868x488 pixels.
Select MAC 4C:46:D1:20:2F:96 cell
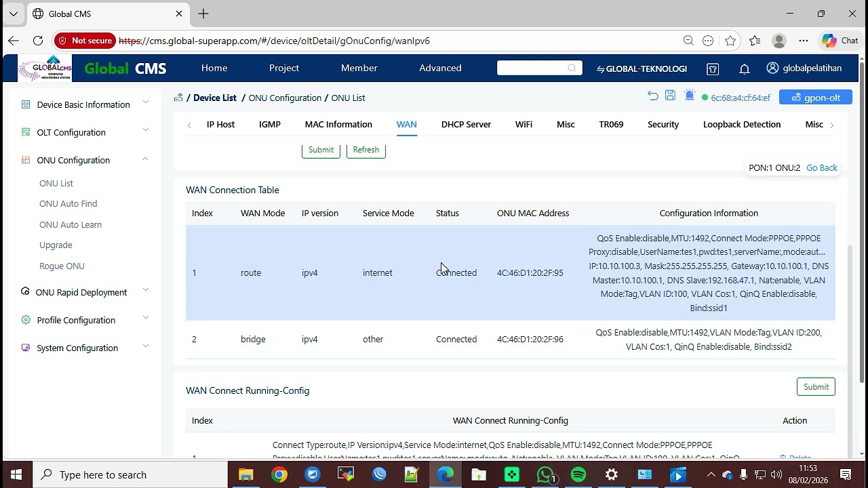[530, 339]
